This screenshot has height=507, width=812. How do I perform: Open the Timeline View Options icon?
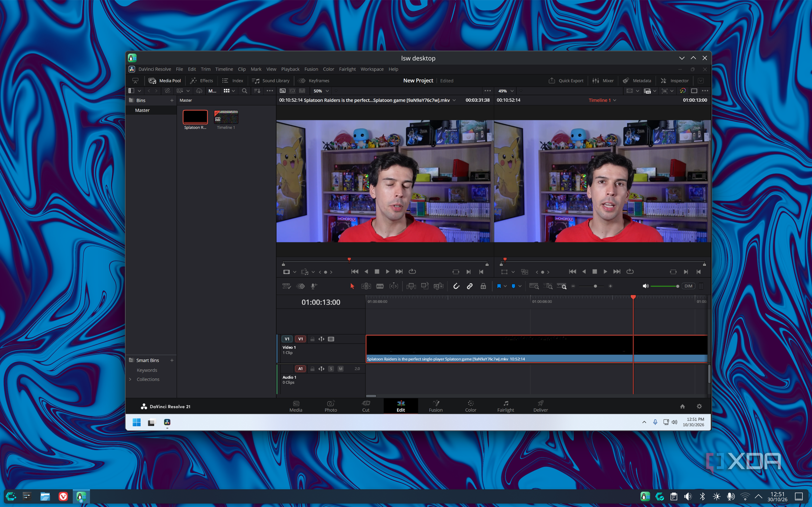[286, 286]
